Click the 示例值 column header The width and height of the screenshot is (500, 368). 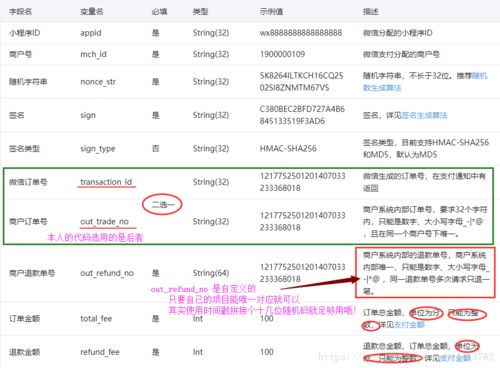pyautogui.click(x=271, y=12)
